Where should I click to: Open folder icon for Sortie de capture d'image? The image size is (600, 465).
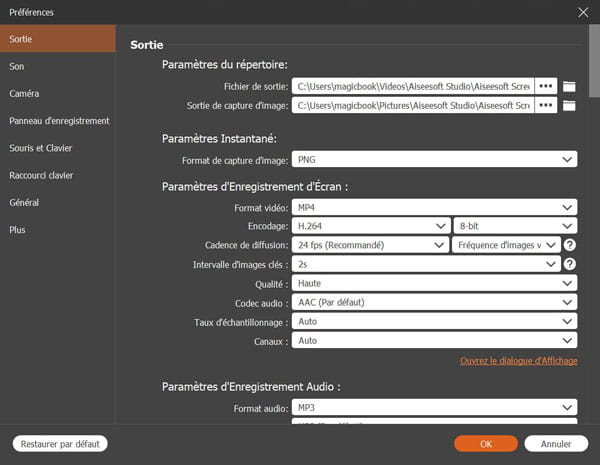(x=570, y=105)
